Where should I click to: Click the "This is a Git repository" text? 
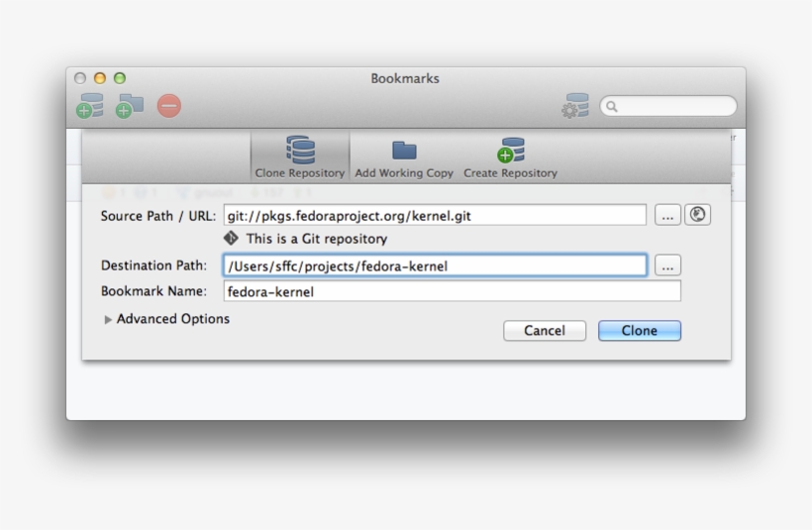click(317, 239)
